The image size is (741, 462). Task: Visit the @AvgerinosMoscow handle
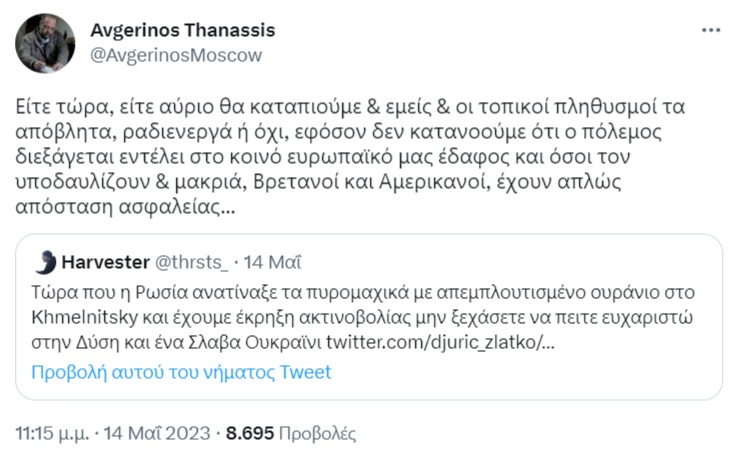(176, 55)
